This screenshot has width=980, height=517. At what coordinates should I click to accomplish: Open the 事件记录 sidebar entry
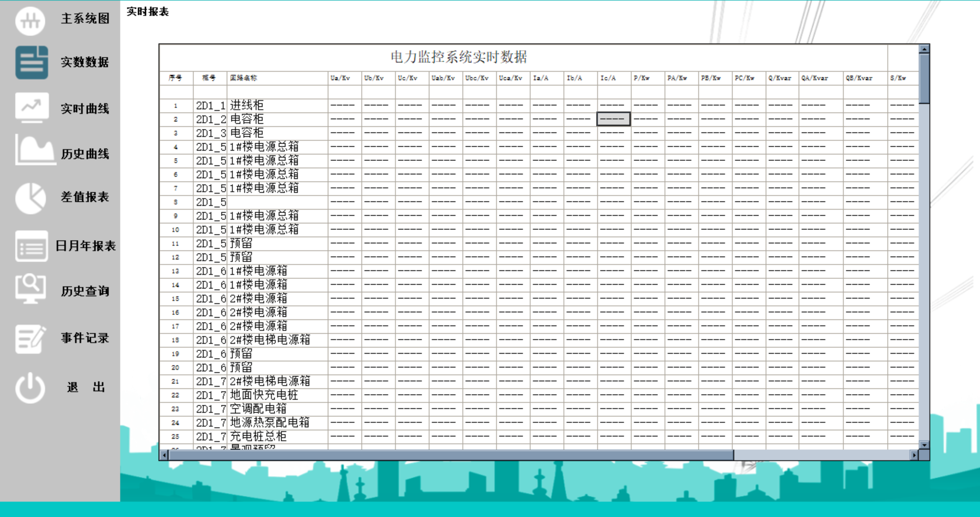pos(84,338)
